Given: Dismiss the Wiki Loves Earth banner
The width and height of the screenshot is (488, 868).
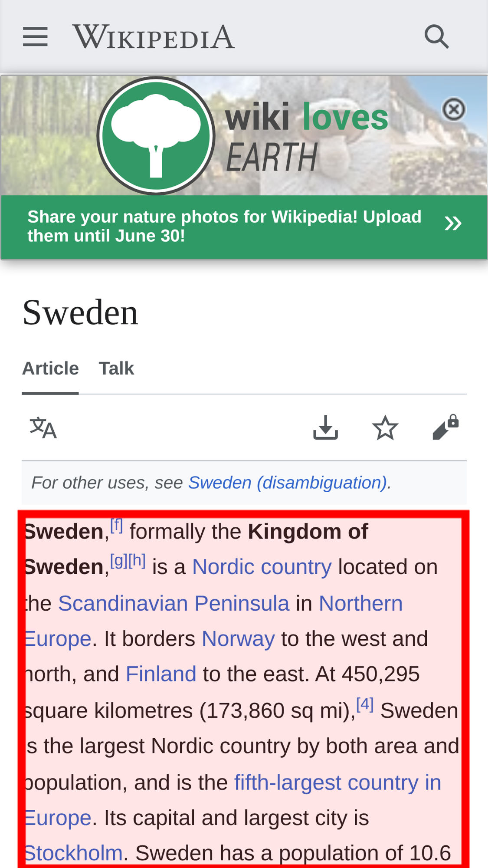Looking at the screenshot, I should pos(454,109).
